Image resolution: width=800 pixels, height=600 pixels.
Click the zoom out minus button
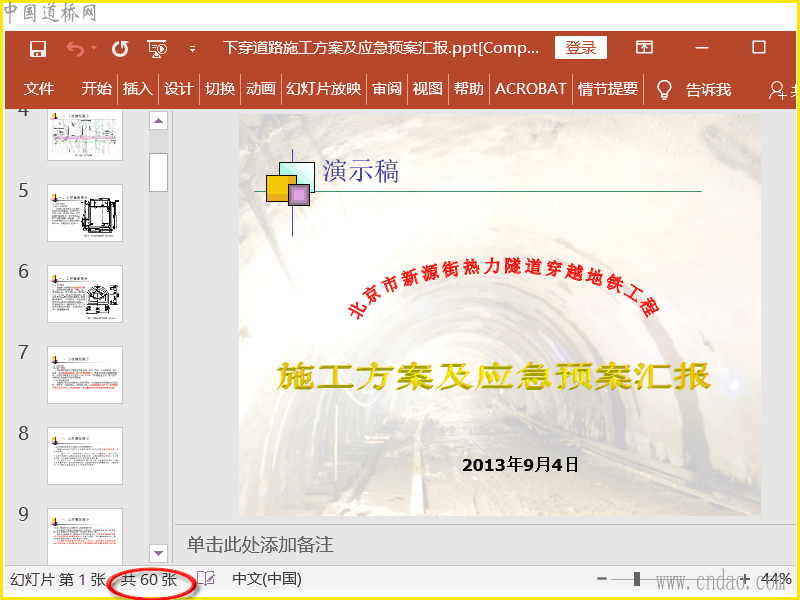click(x=602, y=579)
